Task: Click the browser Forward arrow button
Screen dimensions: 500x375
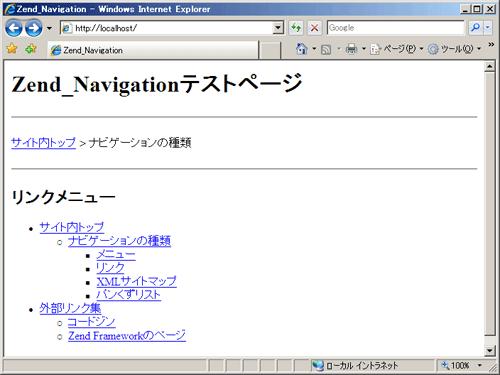Action: 34,28
